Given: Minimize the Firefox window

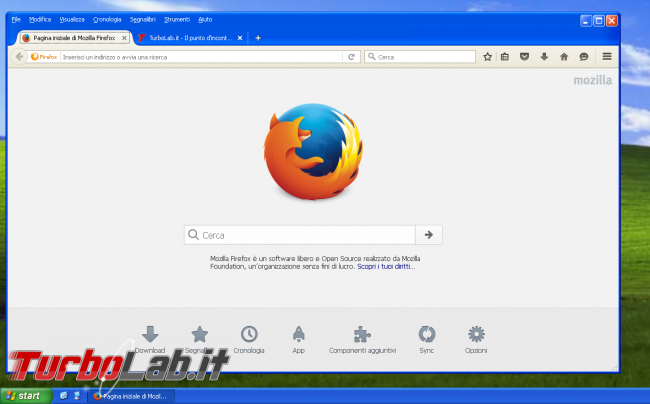Looking at the screenshot, I should (586, 21).
